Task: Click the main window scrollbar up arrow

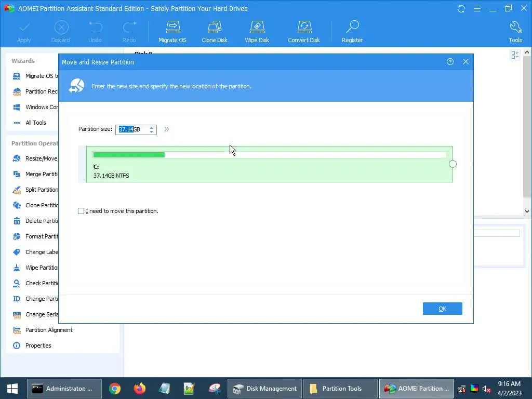Action: point(527,52)
